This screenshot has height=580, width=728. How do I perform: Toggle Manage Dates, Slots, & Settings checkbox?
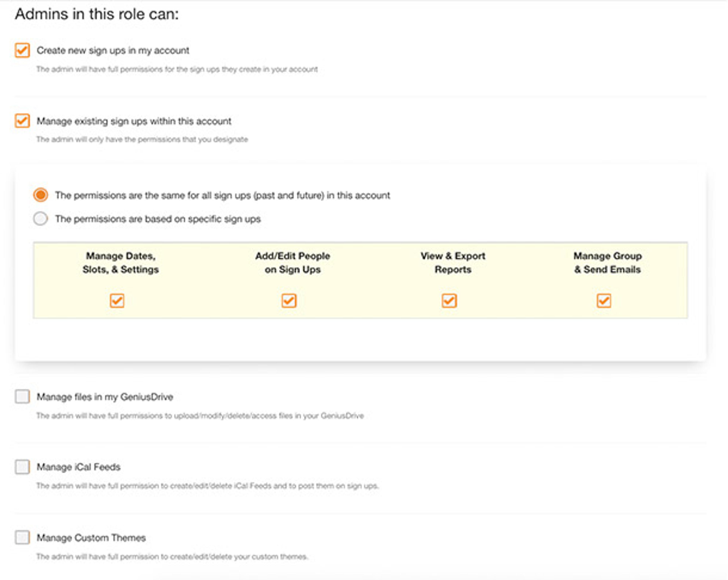coord(117,301)
